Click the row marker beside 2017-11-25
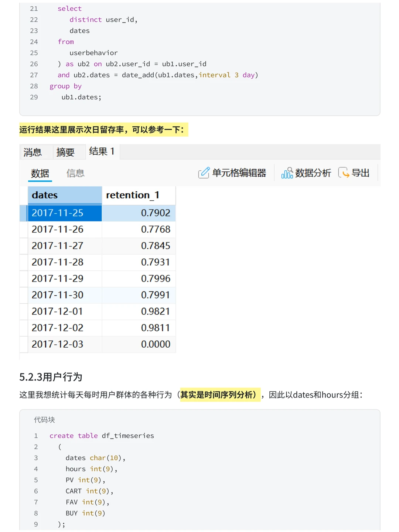The image size is (399, 532). click(24, 213)
